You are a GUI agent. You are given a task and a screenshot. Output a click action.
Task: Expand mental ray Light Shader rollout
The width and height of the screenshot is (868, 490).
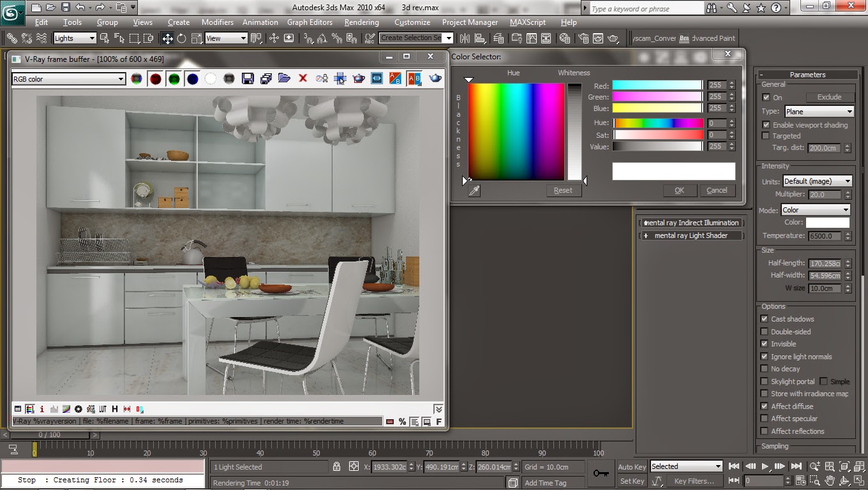[692, 235]
